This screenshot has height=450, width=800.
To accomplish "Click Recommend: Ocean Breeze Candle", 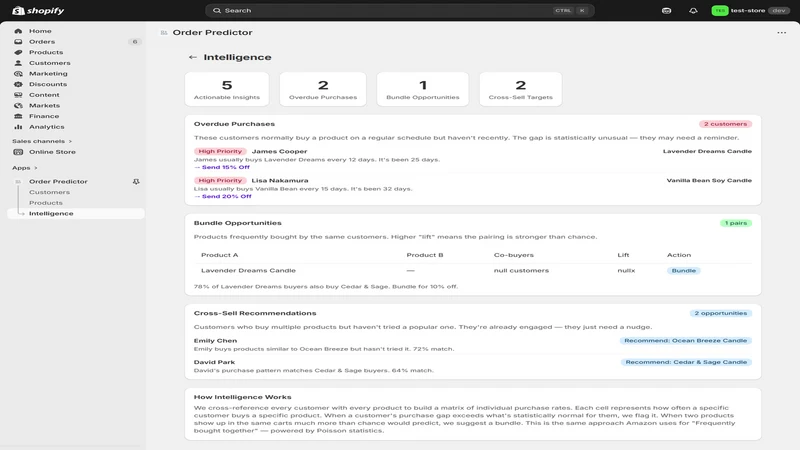I will point(685,341).
